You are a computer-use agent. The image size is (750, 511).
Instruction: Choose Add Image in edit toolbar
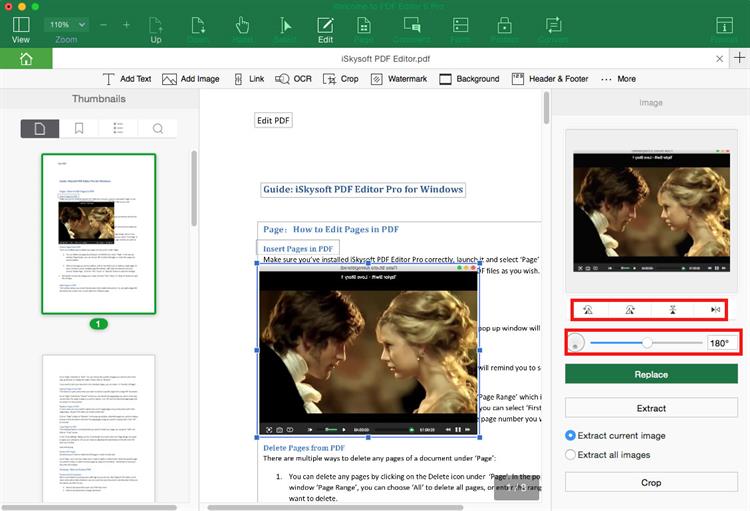(190, 79)
